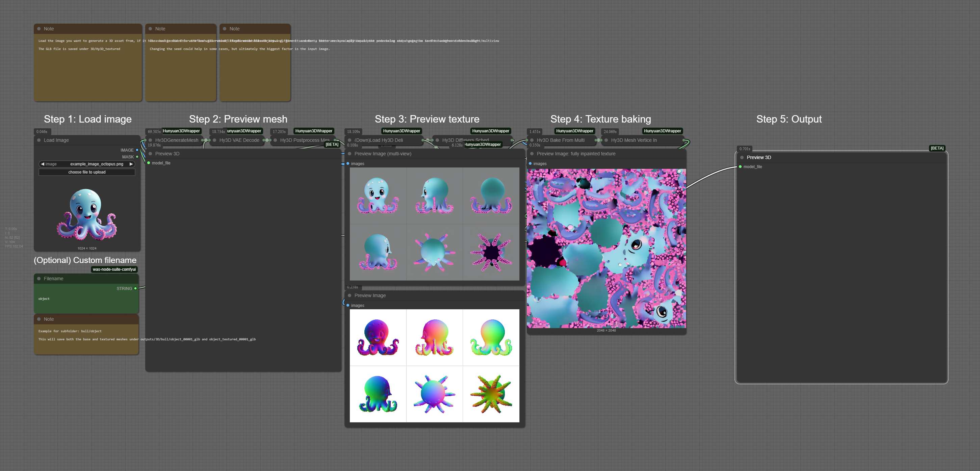Click the next image arrow on Load Image
This screenshot has height=471, width=980.
[x=132, y=164]
